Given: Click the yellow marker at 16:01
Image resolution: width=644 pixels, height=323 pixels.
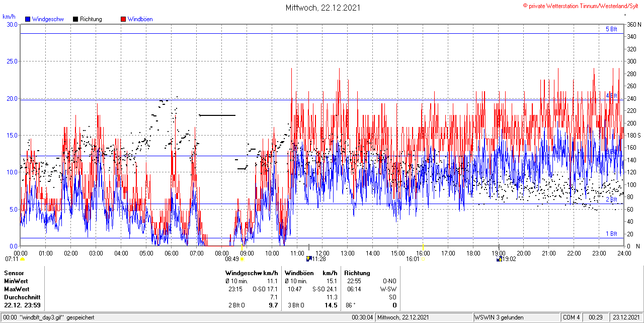Looking at the screenshot, I should click(423, 259).
